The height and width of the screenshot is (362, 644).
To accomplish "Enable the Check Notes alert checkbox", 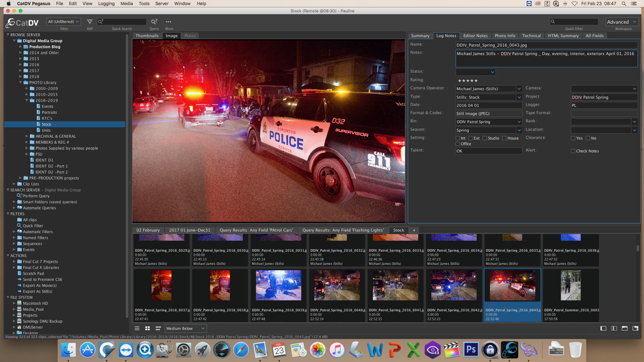I will [573, 151].
